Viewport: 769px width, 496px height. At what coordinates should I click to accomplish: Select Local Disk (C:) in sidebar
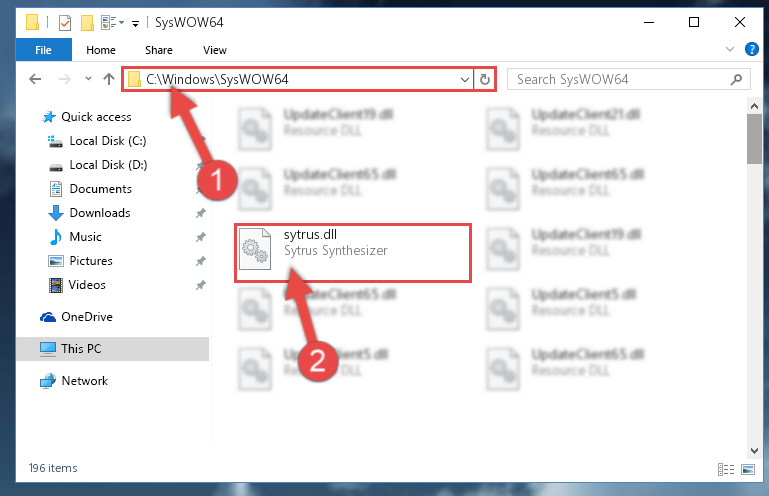[108, 141]
